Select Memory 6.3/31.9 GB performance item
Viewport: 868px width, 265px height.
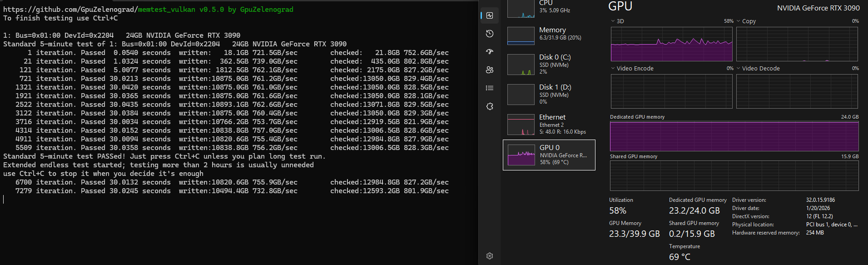click(549, 35)
